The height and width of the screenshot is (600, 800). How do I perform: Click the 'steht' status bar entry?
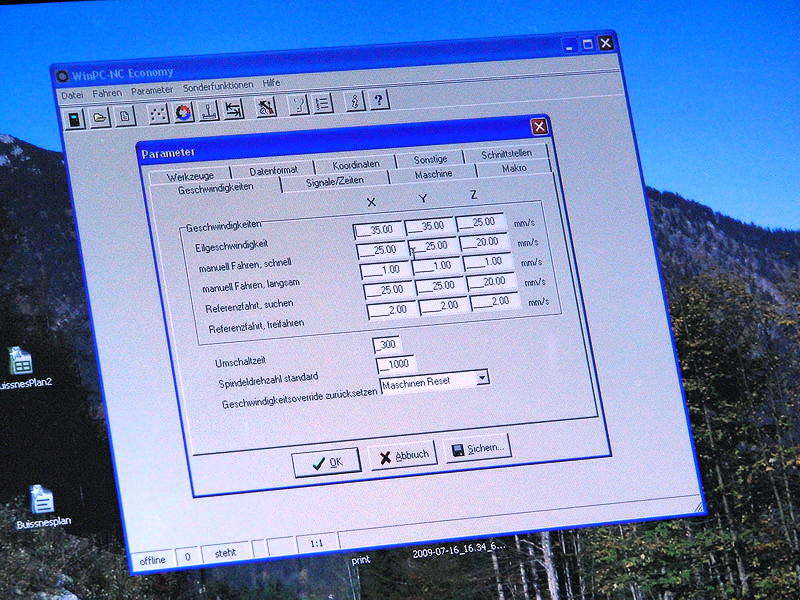point(225,553)
